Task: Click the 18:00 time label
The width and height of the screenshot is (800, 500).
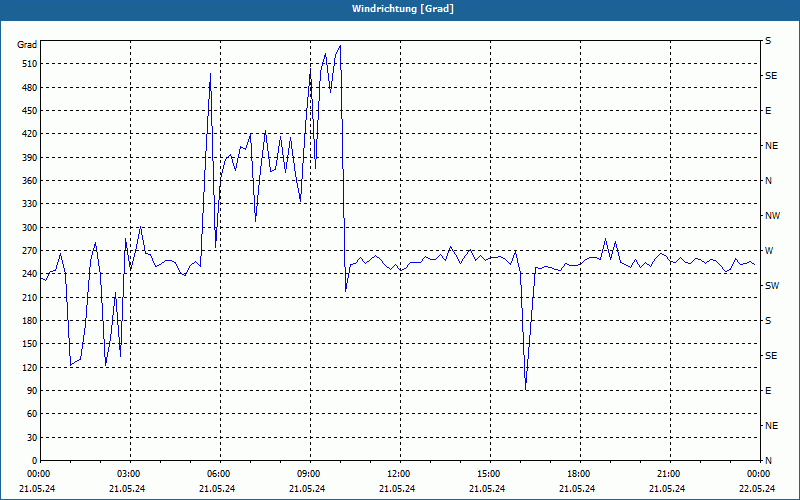Action: click(x=578, y=474)
